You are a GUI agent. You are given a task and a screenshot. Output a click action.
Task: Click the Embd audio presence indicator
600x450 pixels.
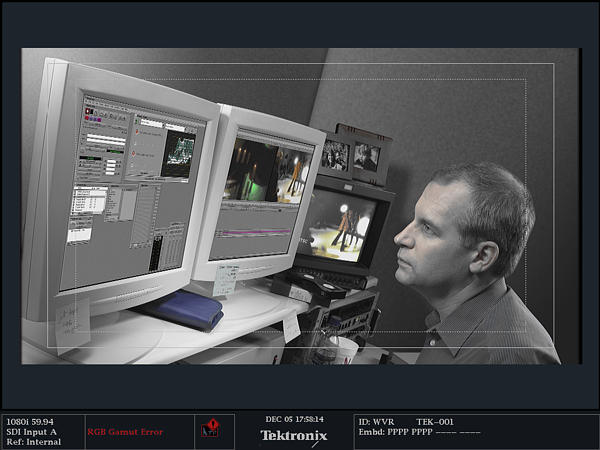pos(419,432)
